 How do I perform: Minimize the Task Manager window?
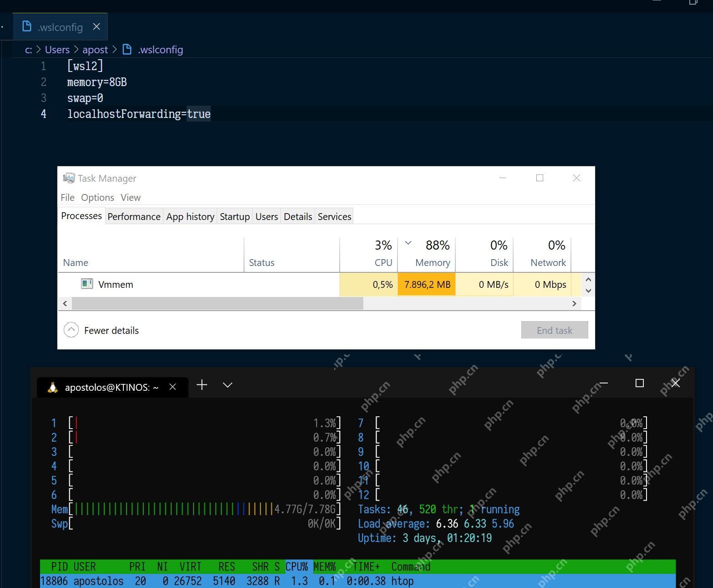click(503, 178)
